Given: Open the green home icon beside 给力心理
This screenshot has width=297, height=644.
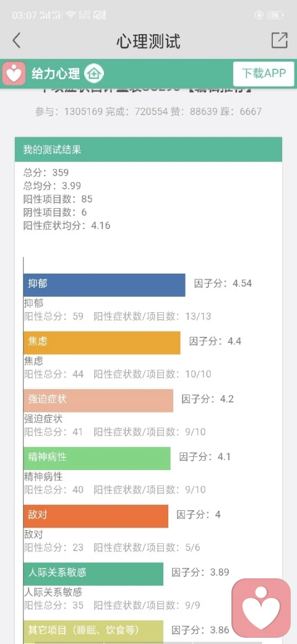Looking at the screenshot, I should pyautogui.click(x=94, y=74).
